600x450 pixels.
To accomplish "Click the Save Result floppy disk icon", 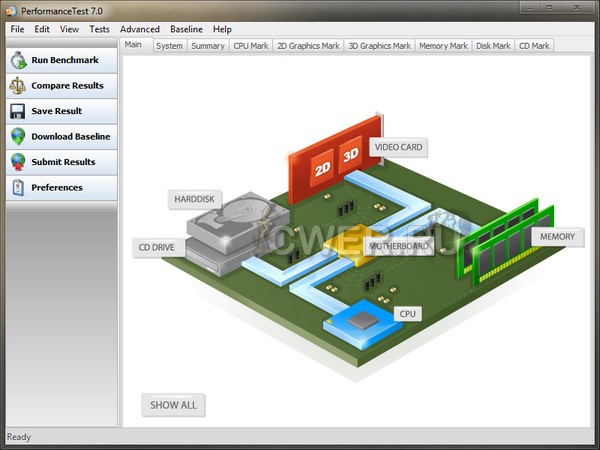I will coord(18,111).
